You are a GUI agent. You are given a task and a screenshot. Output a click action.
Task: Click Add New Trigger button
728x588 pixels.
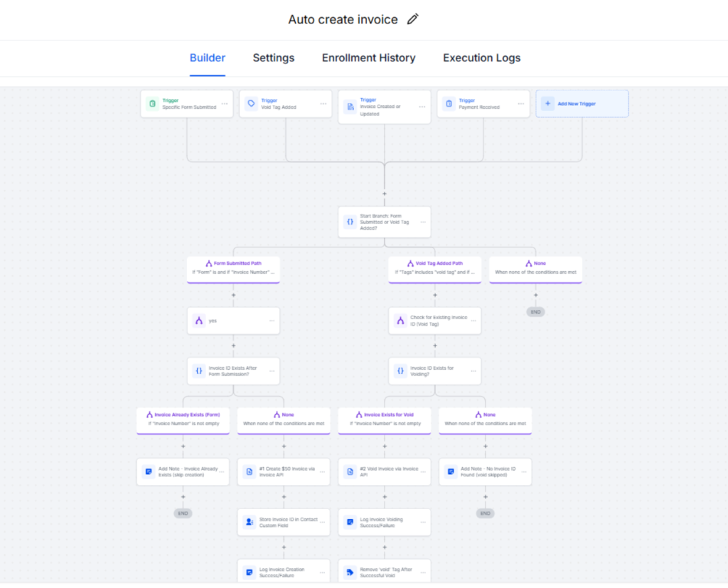point(582,104)
